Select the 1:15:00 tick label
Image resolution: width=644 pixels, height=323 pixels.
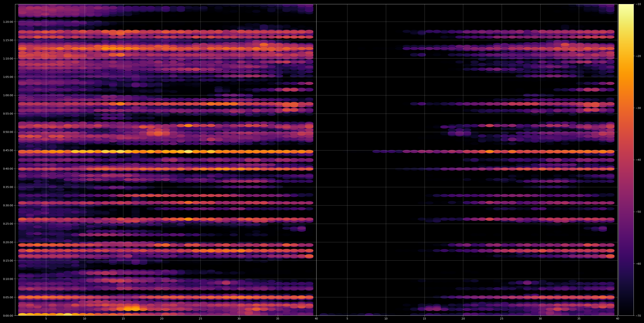tap(8, 40)
